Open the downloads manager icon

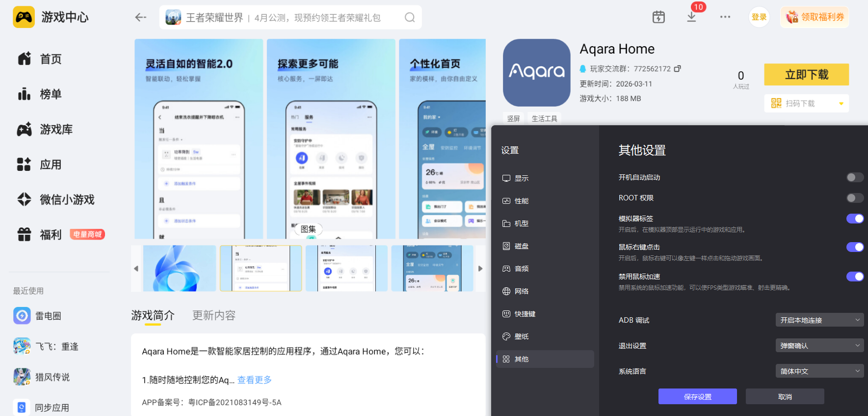click(691, 17)
